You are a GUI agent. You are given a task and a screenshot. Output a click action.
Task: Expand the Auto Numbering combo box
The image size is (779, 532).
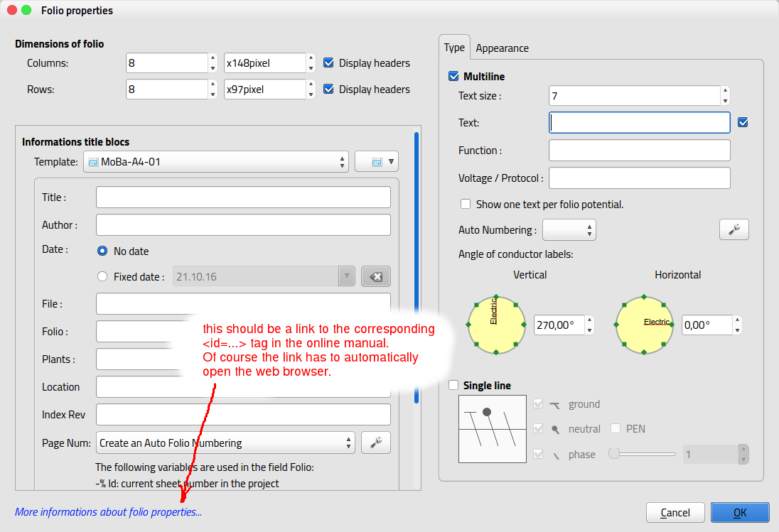(x=569, y=229)
